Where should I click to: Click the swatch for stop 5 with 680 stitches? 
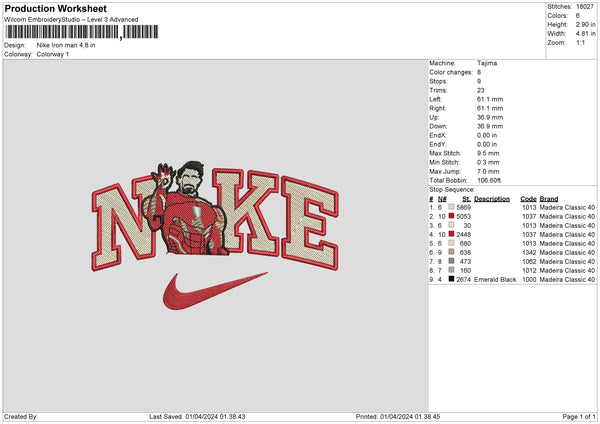click(x=452, y=243)
